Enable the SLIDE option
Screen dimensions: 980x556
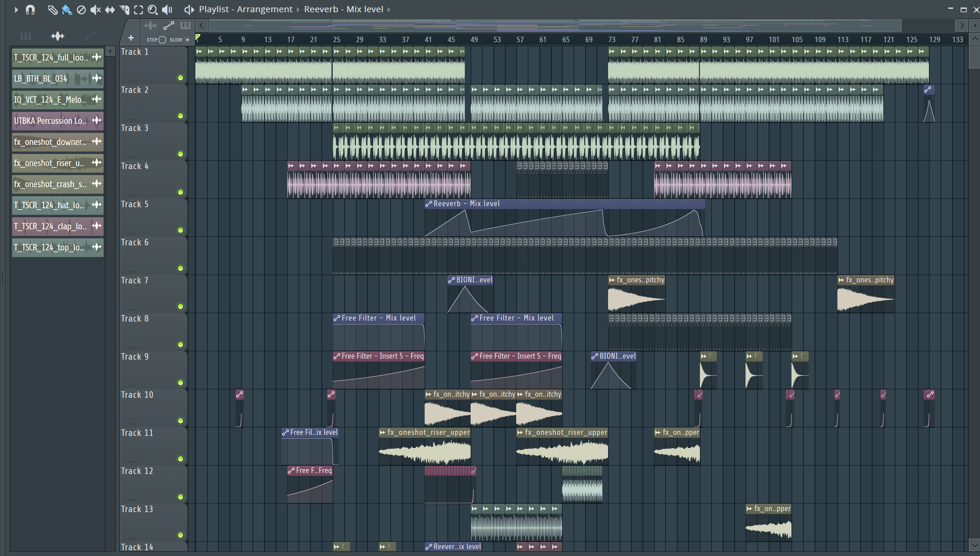pyautogui.click(x=187, y=40)
